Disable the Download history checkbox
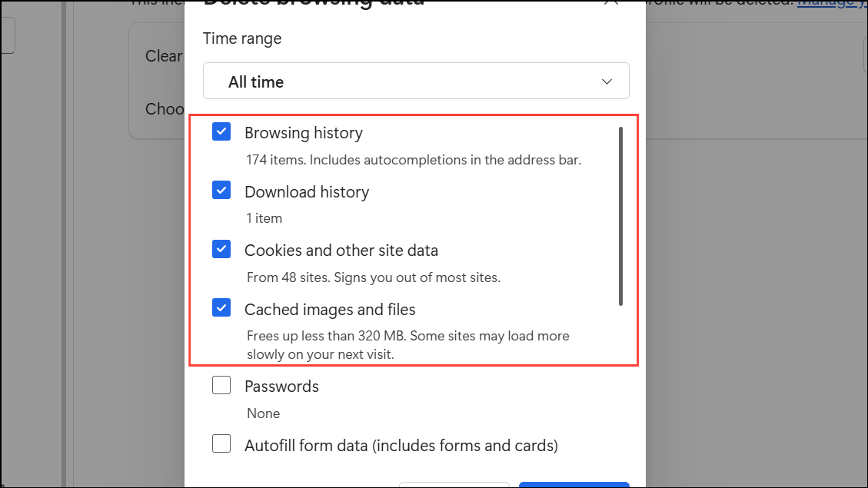 click(221, 191)
